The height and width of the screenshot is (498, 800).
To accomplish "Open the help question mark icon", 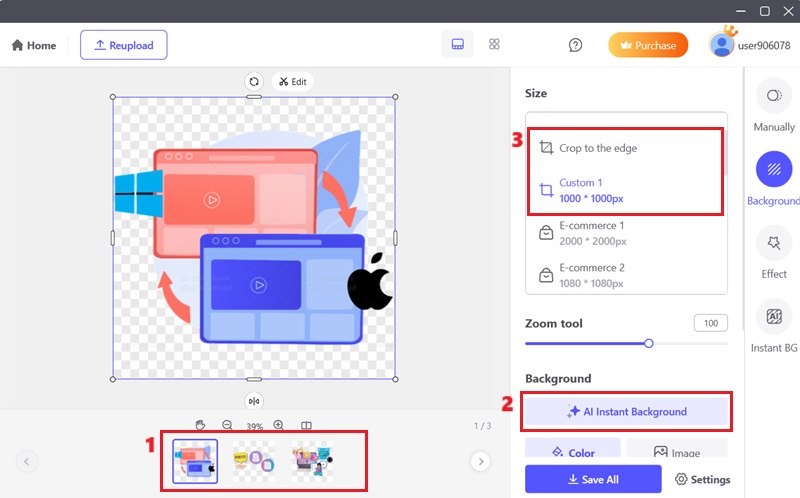I will 575,45.
